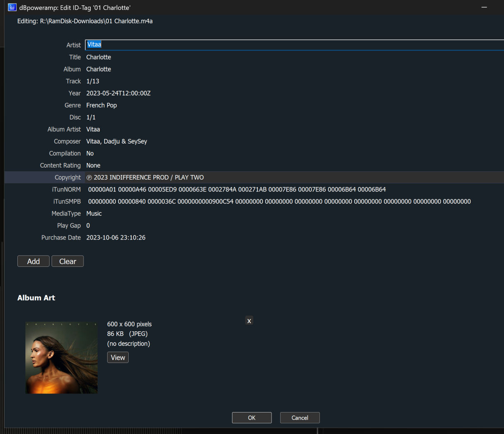Confirm tag edits with OK
504x434 pixels.
[252, 418]
